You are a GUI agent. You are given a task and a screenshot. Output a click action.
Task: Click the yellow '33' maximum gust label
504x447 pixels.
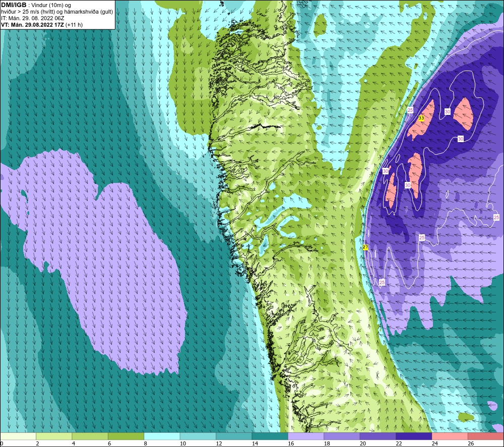point(421,118)
